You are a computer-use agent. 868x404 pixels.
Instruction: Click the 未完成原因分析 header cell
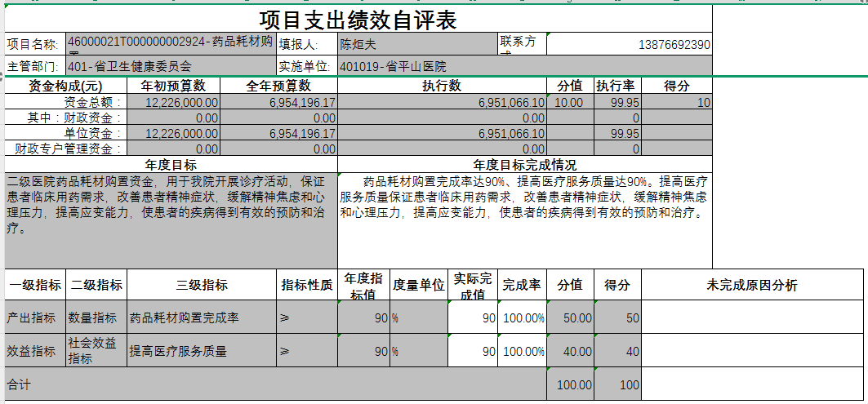tap(751, 285)
